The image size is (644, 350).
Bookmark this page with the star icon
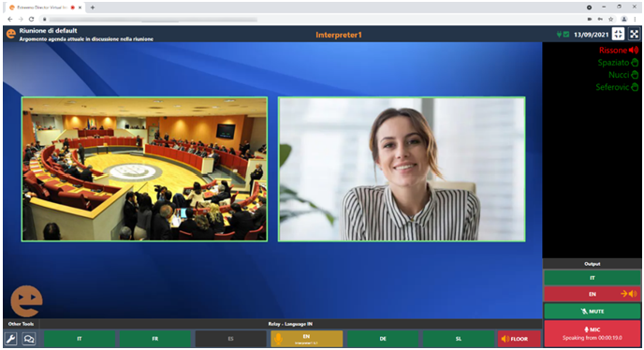610,19
